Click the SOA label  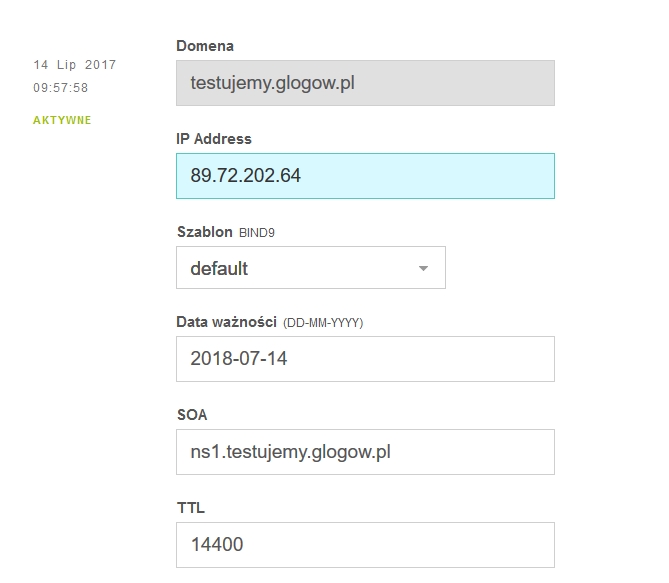pyautogui.click(x=192, y=415)
